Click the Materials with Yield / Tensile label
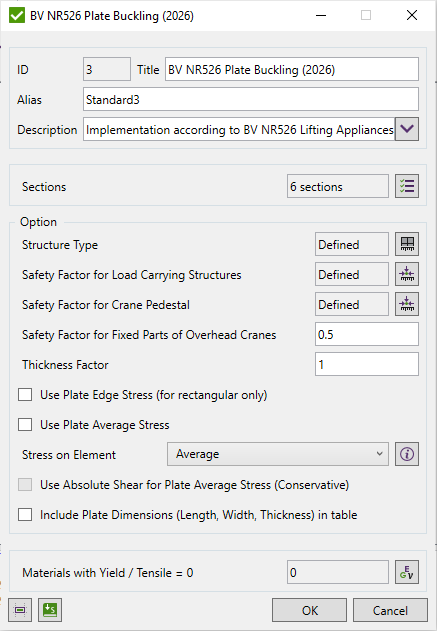437x631 pixels. [x=107, y=573]
